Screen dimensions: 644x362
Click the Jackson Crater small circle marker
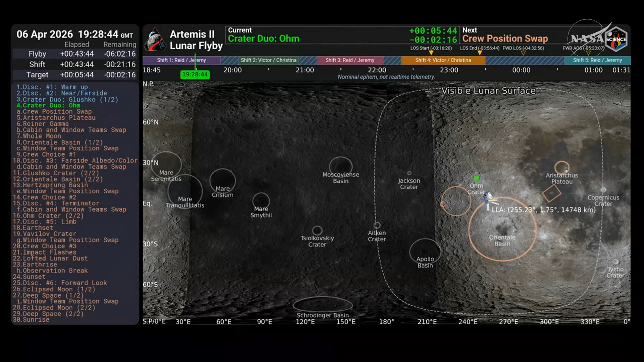point(409,173)
